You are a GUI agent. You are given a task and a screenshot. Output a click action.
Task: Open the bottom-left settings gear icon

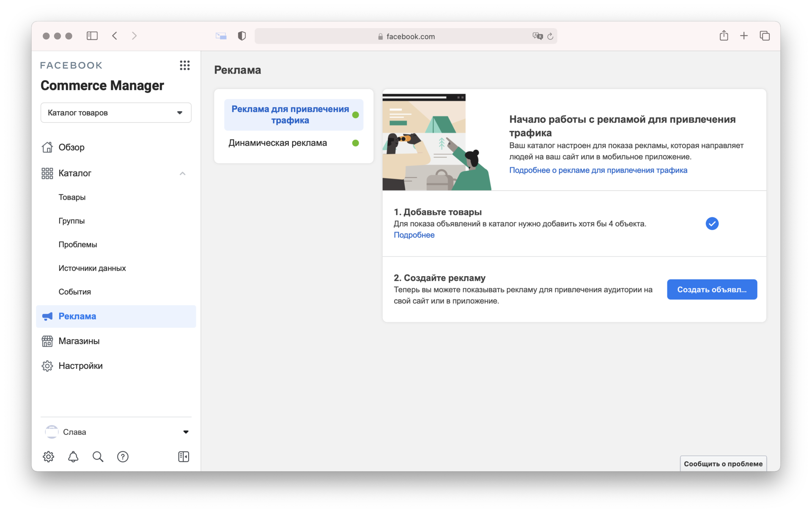49,457
